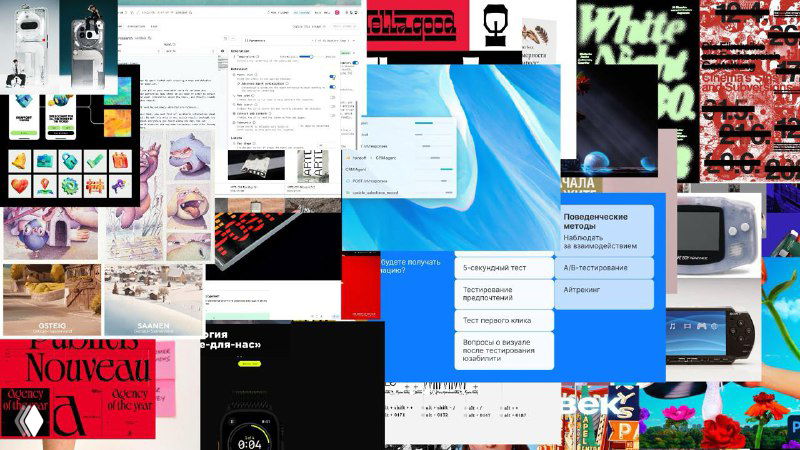Open the SAANEN snowy village poster
This screenshot has width=800, height=450.
point(153,300)
